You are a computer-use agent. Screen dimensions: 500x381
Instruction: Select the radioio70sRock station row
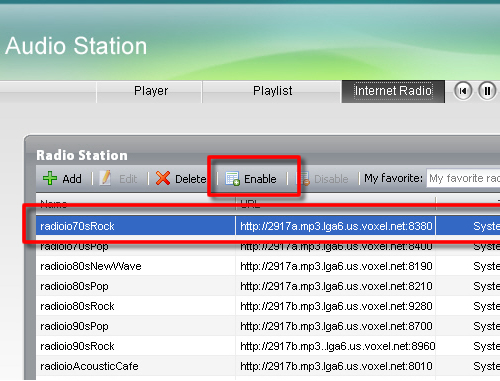[268, 226]
